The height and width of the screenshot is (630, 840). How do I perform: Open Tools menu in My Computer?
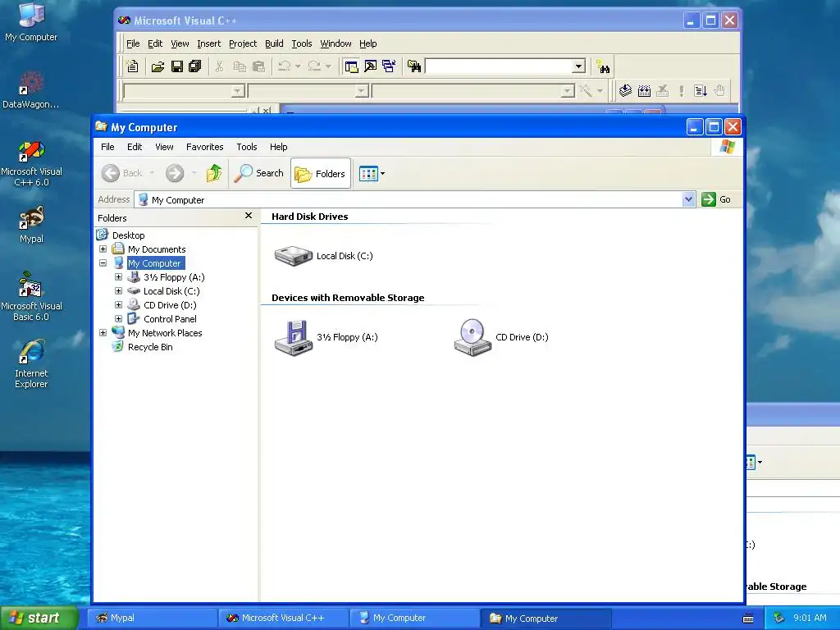(246, 147)
